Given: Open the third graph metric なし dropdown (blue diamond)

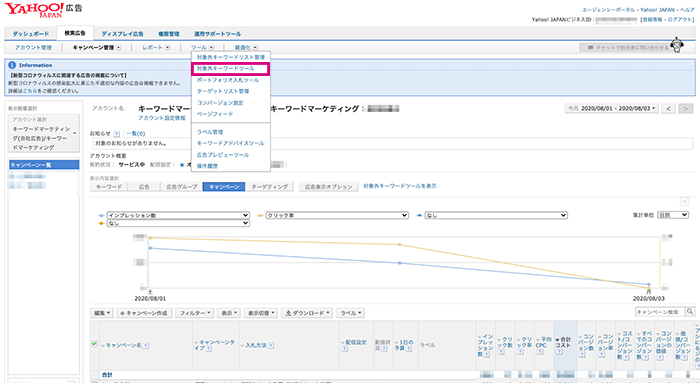Looking at the screenshot, I should click(x=496, y=215).
